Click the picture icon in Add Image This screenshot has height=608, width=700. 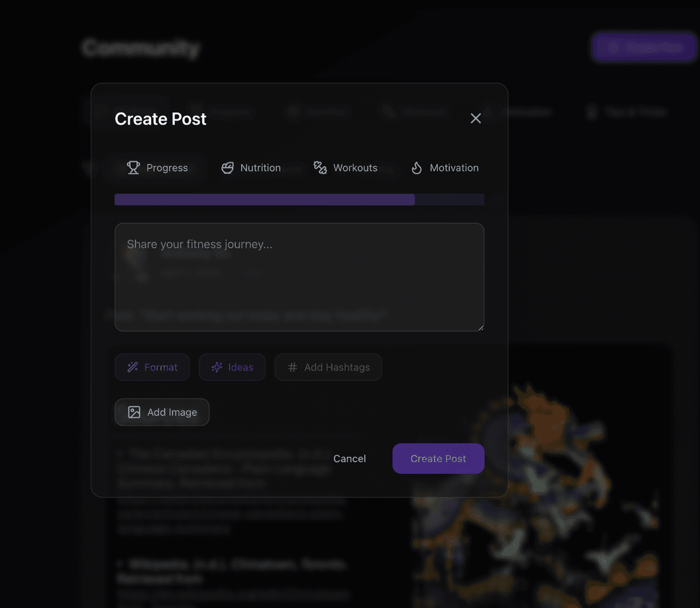tap(134, 412)
